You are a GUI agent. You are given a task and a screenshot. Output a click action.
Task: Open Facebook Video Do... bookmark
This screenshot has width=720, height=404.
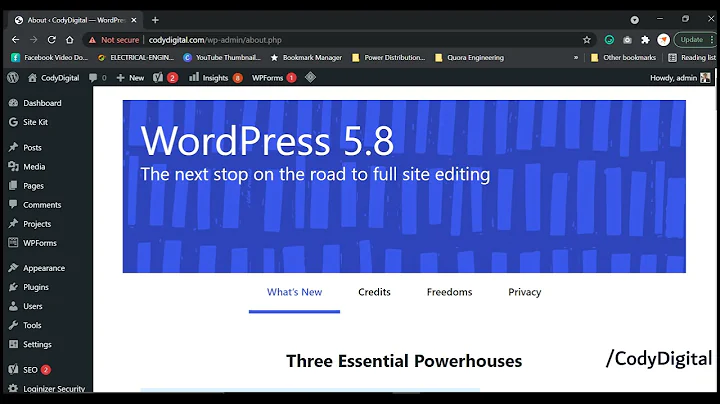(x=49, y=57)
